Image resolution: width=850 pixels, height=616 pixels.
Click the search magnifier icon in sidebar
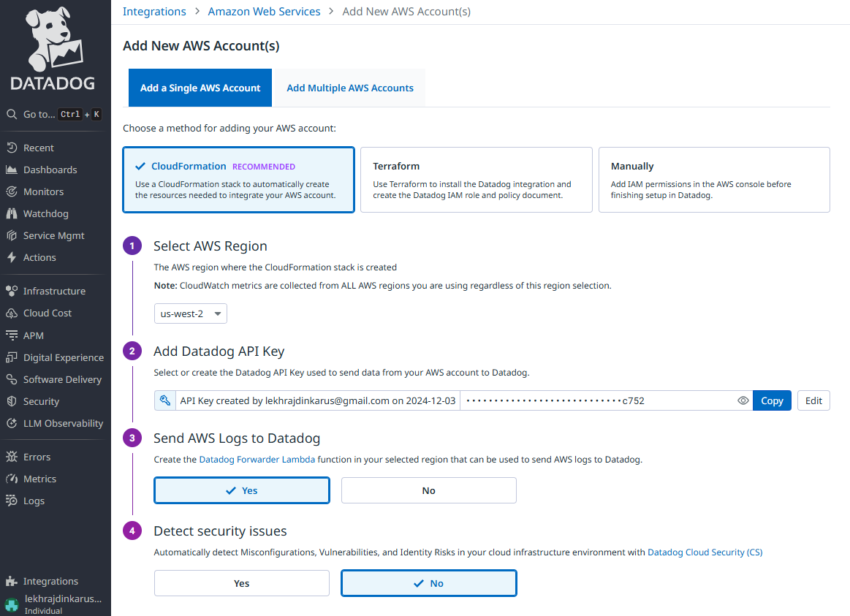pos(12,114)
